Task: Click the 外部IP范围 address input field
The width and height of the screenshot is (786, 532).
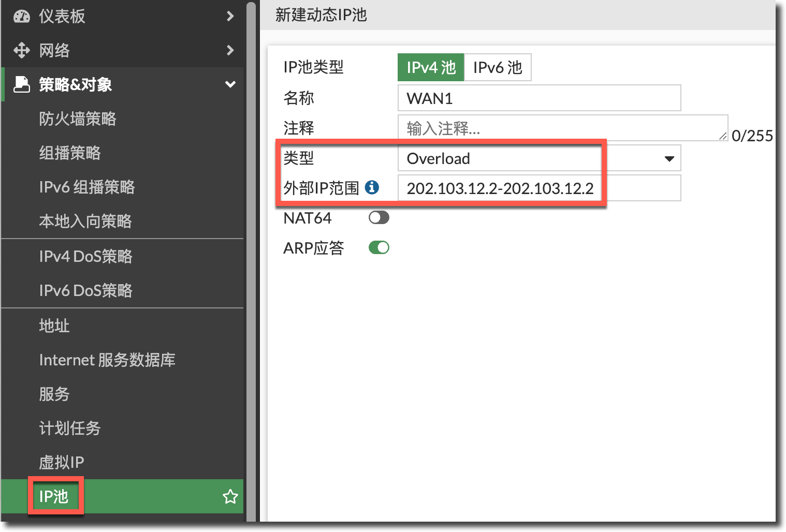Action: click(538, 188)
